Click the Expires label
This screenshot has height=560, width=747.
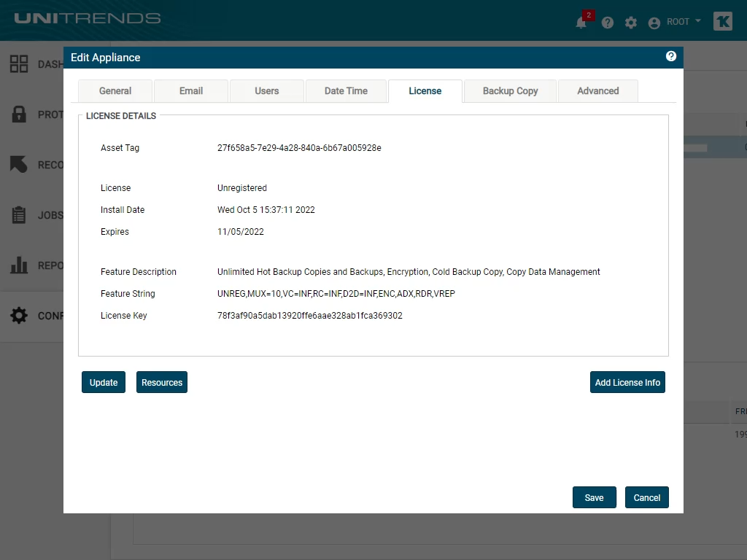click(115, 232)
